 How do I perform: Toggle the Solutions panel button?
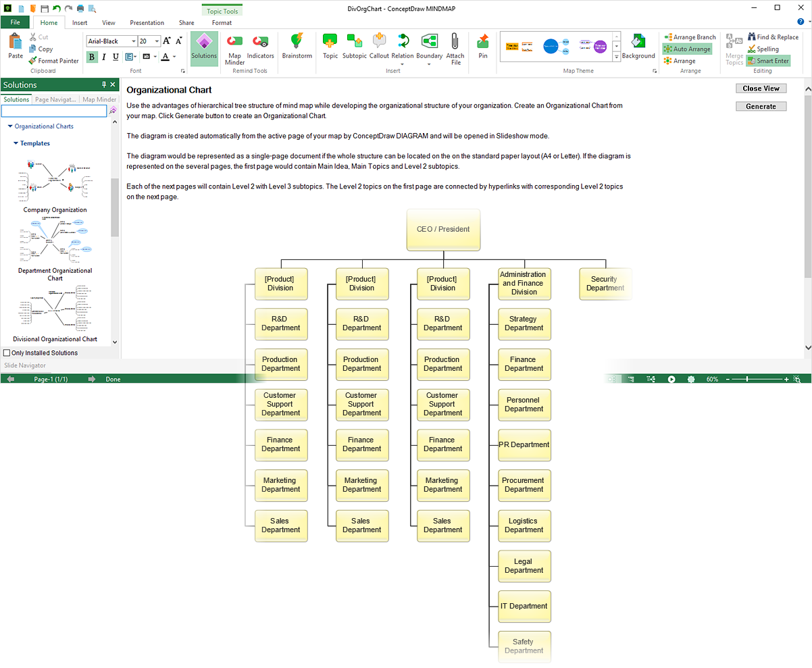click(x=204, y=48)
